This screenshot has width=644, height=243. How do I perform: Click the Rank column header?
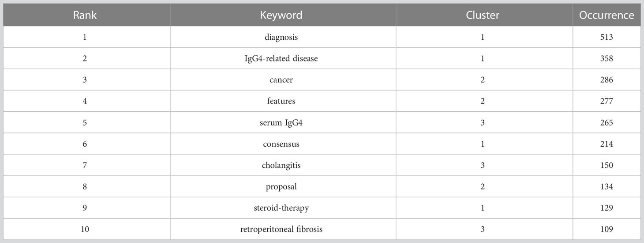[x=85, y=15]
